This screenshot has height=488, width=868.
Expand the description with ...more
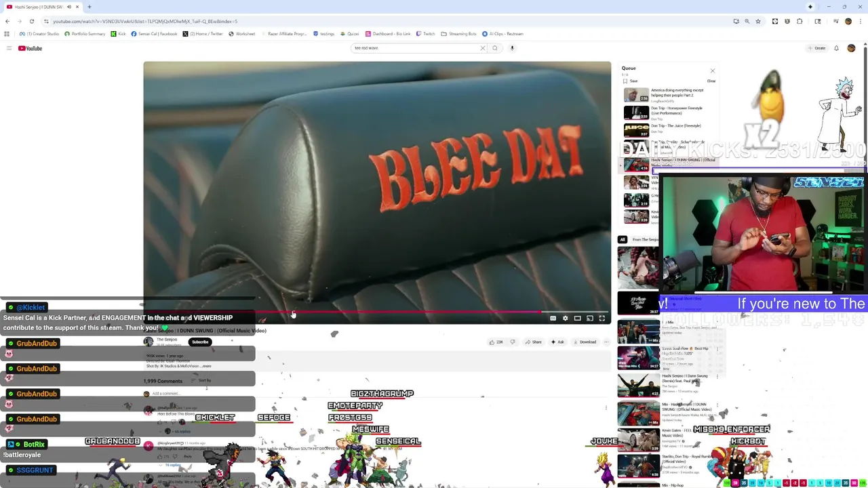(205, 366)
